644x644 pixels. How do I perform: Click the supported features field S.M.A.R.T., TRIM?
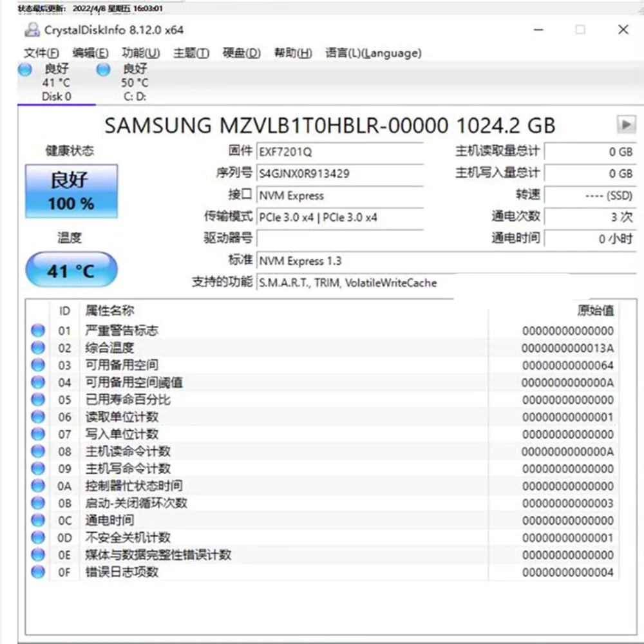446,283
